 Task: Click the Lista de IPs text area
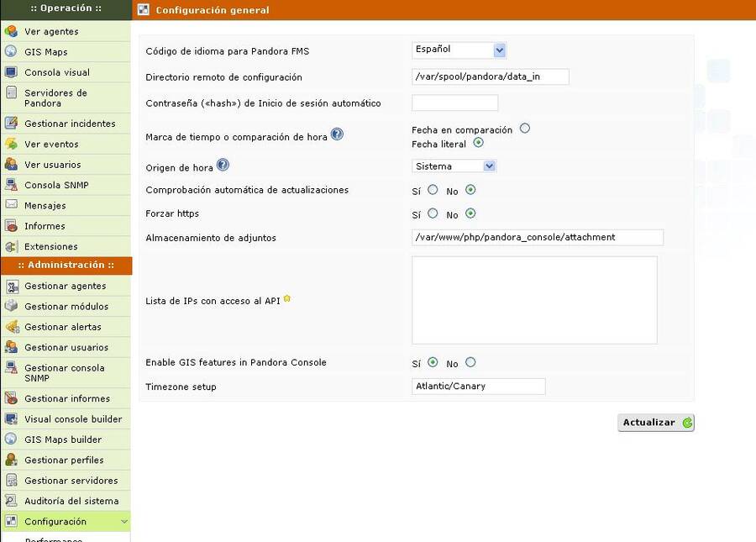pyautogui.click(x=534, y=300)
